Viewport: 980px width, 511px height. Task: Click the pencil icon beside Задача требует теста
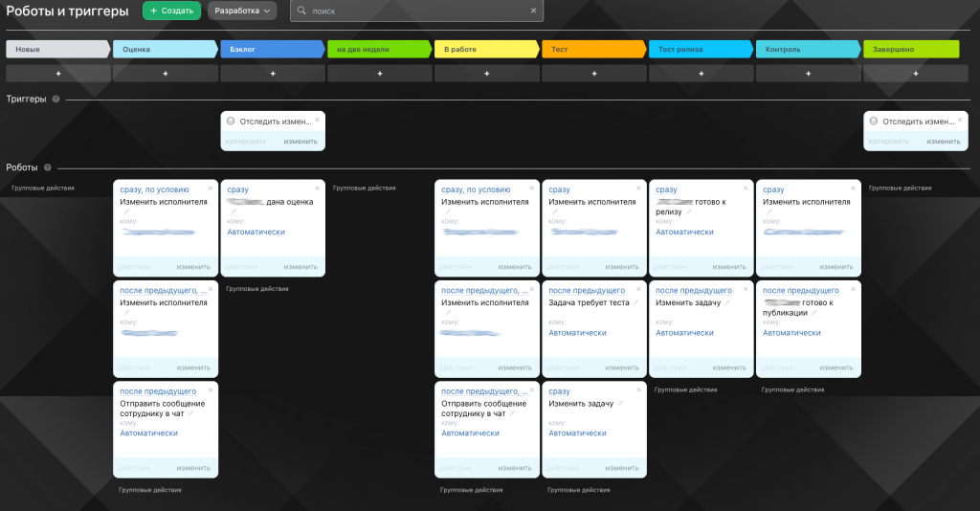[635, 302]
